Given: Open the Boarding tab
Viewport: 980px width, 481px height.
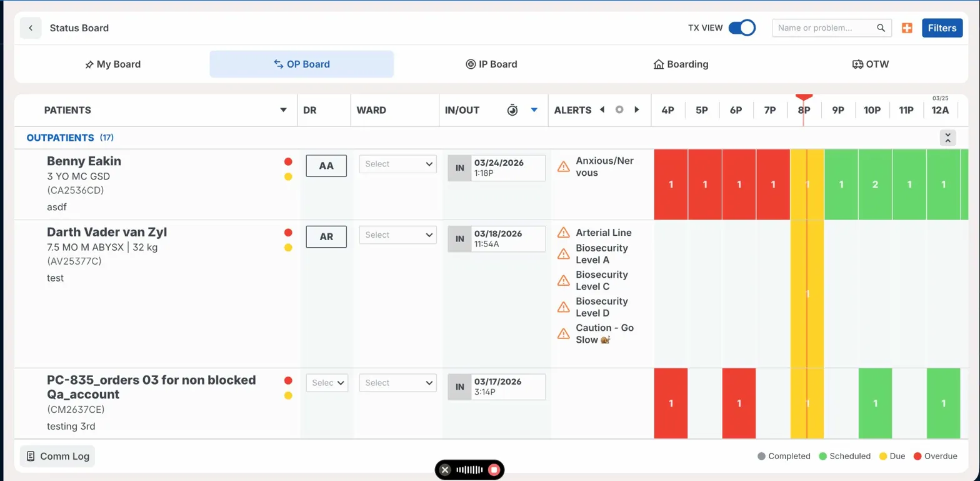Looking at the screenshot, I should [x=681, y=64].
